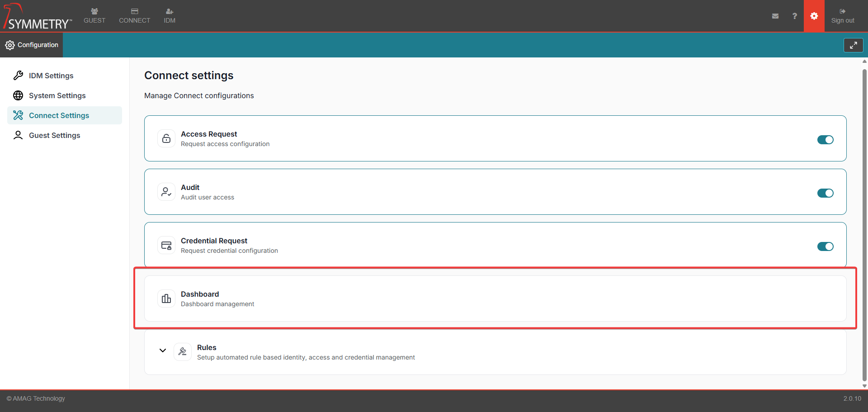The image size is (868, 412).
Task: Open Guest Settings in the sidebar
Action: (x=54, y=135)
